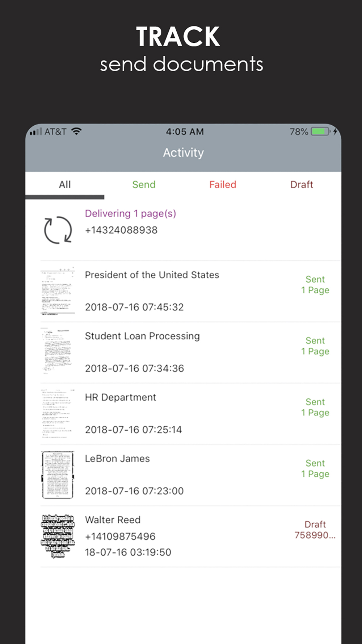Screen dimensions: 362x644
Task: Switch to the All tab
Action: 65,185
